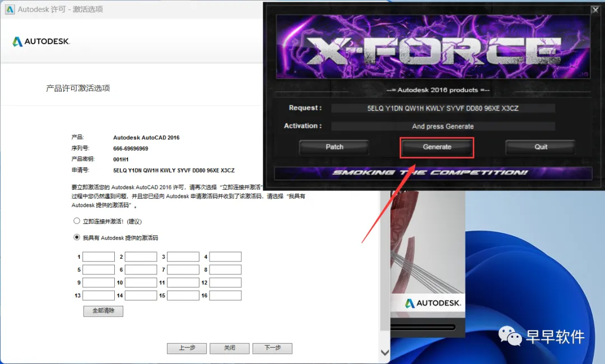Click the X-Force banner image
The width and height of the screenshot is (605, 364).
click(x=433, y=46)
